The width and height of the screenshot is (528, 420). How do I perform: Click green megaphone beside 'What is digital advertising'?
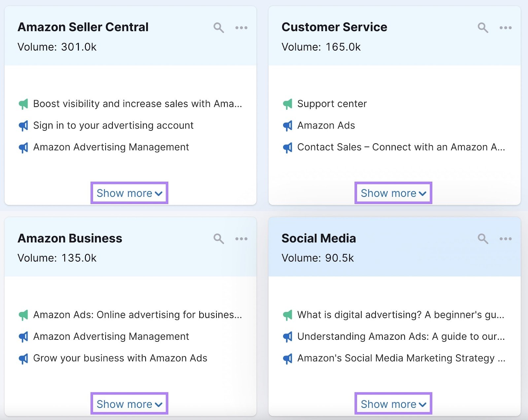coord(287,315)
